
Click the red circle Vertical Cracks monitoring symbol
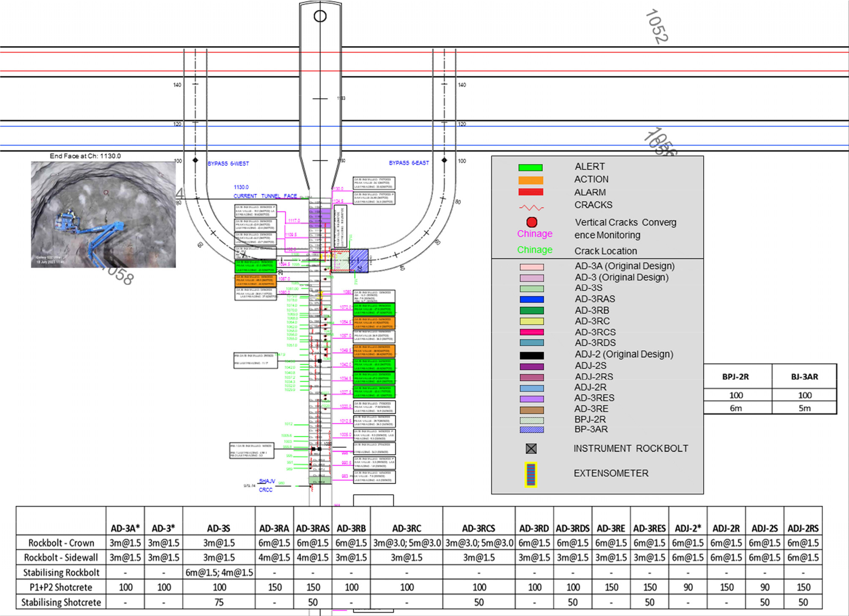[x=532, y=222]
